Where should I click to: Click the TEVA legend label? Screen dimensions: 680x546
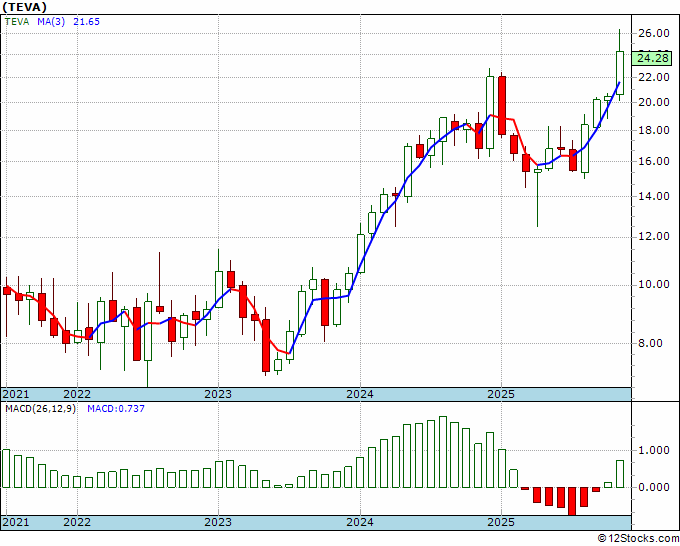(x=17, y=22)
